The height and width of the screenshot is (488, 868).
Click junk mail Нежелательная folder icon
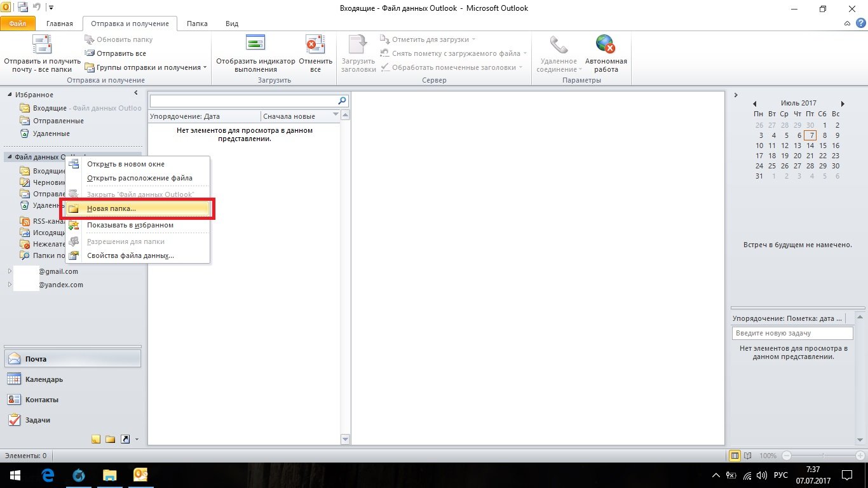(25, 244)
